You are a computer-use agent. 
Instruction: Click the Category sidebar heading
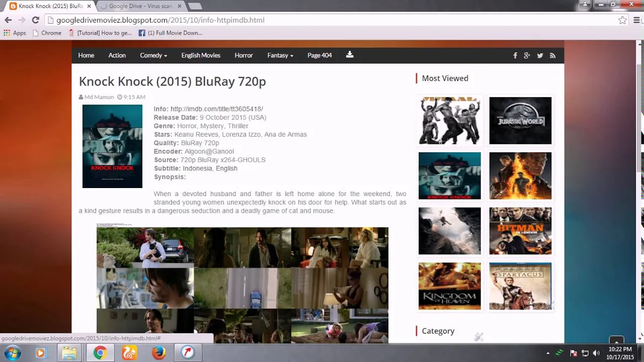pos(438,331)
